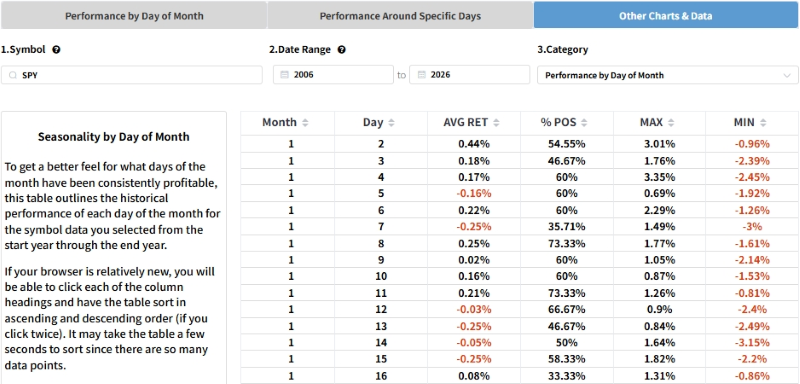Select the 33.33% positive cell
800x384 pixels.
tap(567, 376)
